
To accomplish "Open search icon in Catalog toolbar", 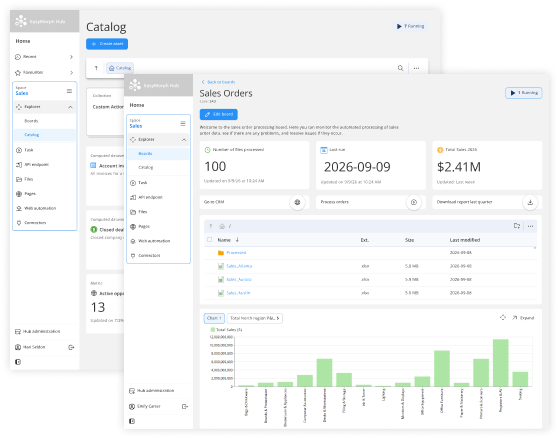I will (400, 68).
